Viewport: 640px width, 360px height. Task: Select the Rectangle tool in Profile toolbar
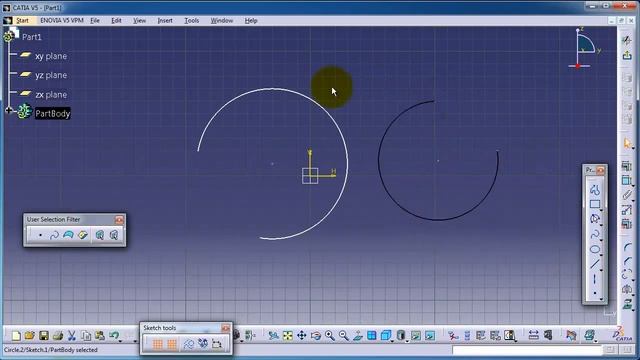click(595, 204)
